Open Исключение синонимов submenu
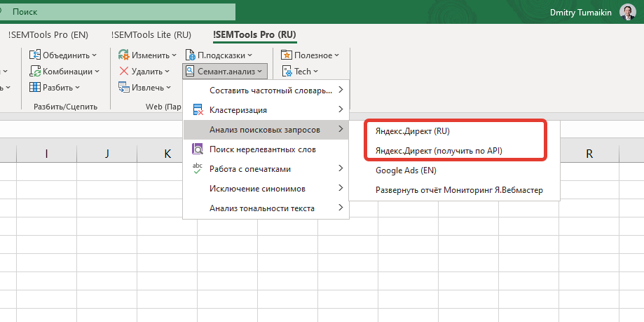Viewport: 644px width, 322px height. (x=266, y=188)
